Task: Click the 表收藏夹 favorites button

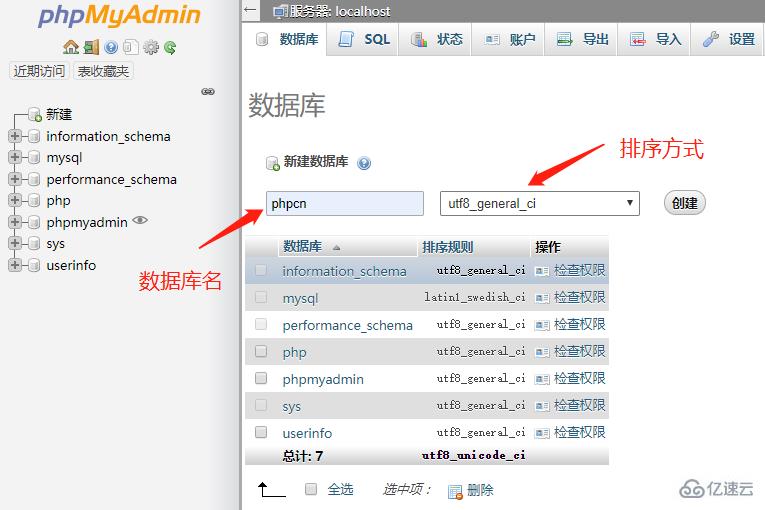Action: pos(103,71)
